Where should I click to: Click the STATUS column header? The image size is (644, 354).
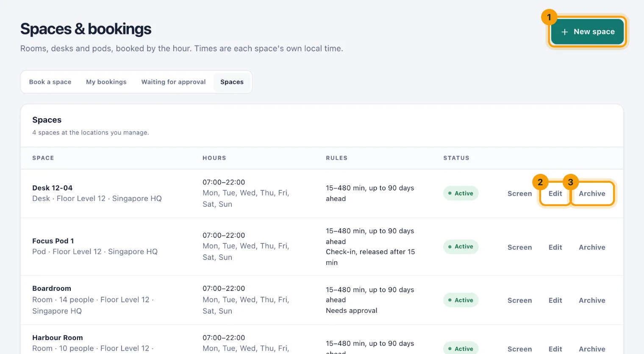click(x=456, y=158)
